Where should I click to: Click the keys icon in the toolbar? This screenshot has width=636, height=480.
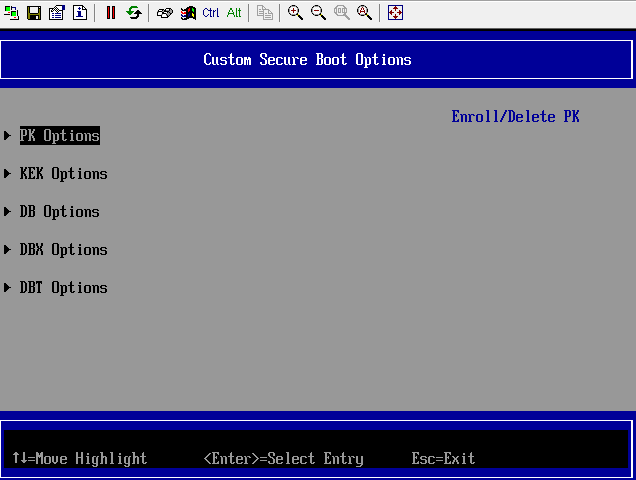(x=165, y=12)
